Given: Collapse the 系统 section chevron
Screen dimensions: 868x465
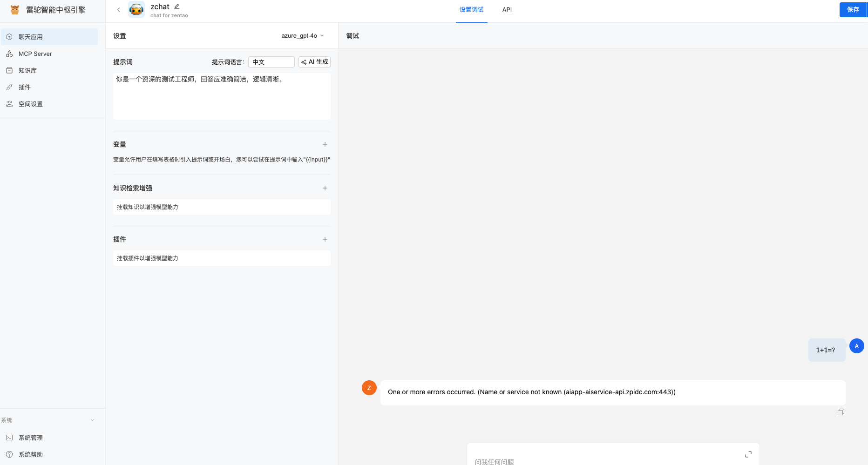Looking at the screenshot, I should tap(92, 420).
